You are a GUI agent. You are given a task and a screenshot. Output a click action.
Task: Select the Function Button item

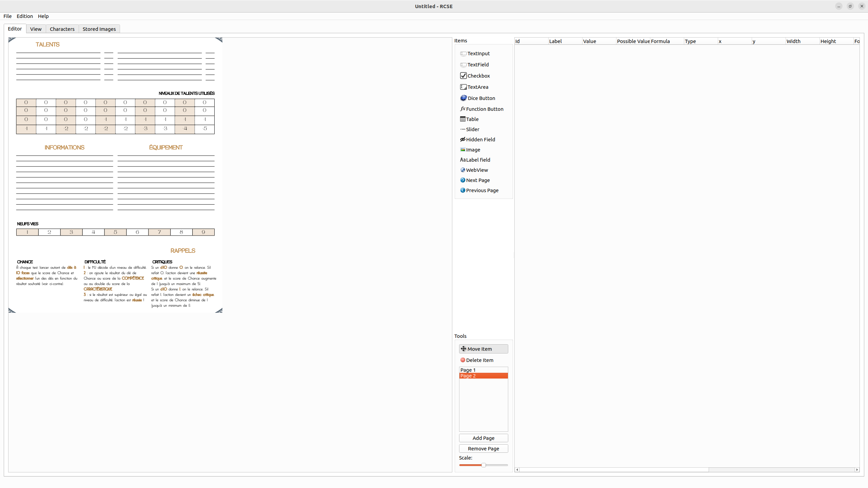coord(485,109)
